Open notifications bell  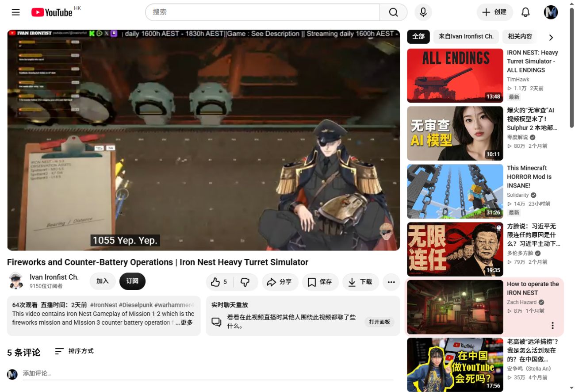click(x=525, y=12)
